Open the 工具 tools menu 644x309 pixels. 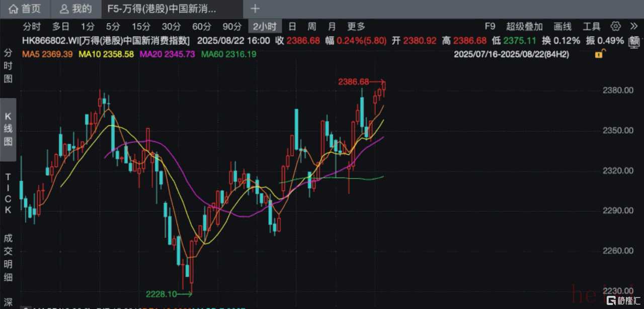pyautogui.click(x=592, y=27)
